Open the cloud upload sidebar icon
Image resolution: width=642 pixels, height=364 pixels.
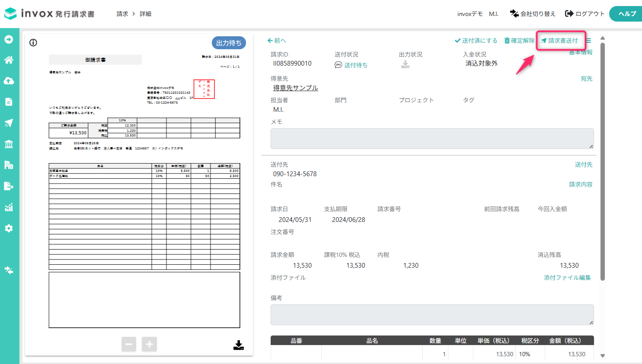[x=9, y=81]
